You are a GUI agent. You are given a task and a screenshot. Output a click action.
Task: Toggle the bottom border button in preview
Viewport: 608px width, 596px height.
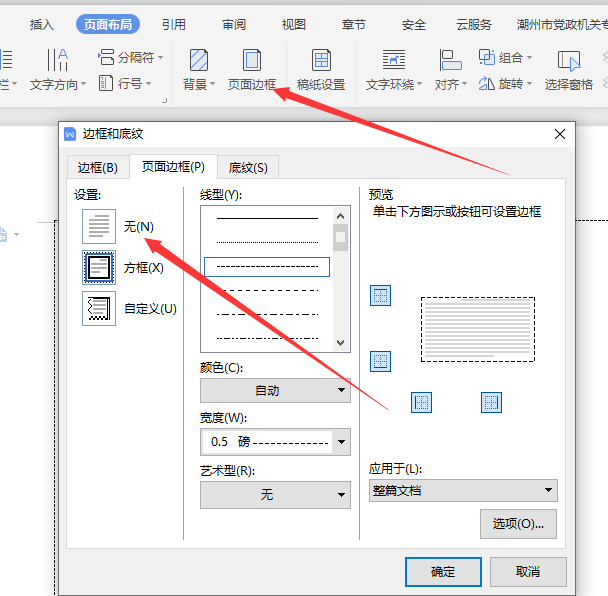coord(380,361)
